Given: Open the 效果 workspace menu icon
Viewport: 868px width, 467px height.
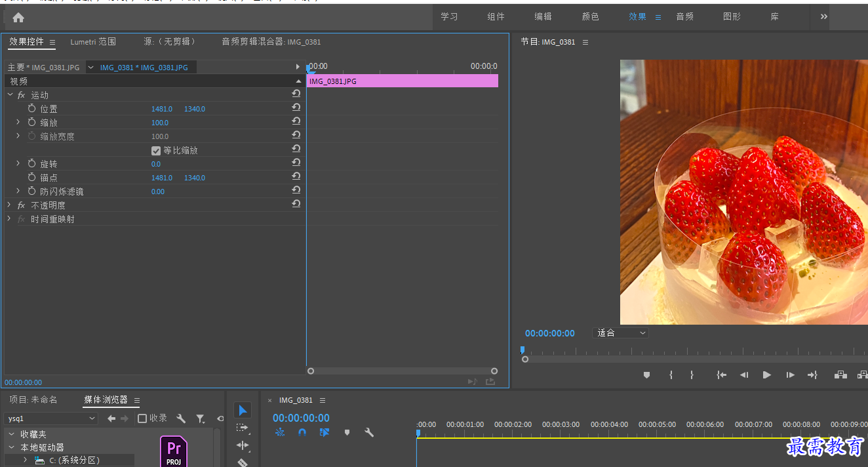Looking at the screenshot, I should [658, 17].
